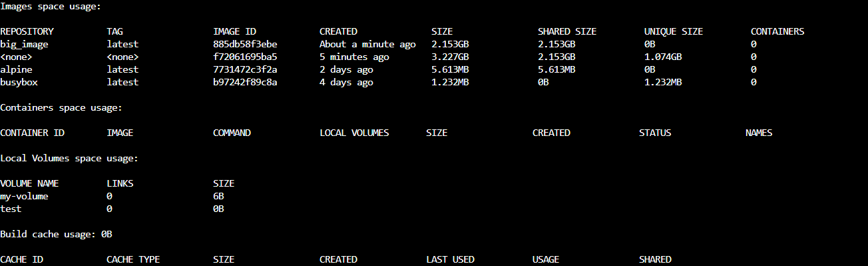Screen dimensions: 868x266
Task: Click the TAG column header
Action: [114, 31]
